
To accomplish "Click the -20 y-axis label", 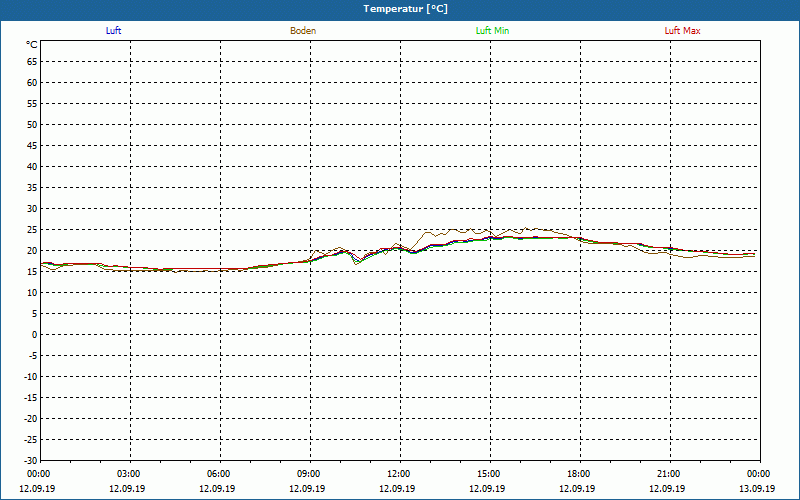I will [x=31, y=418].
